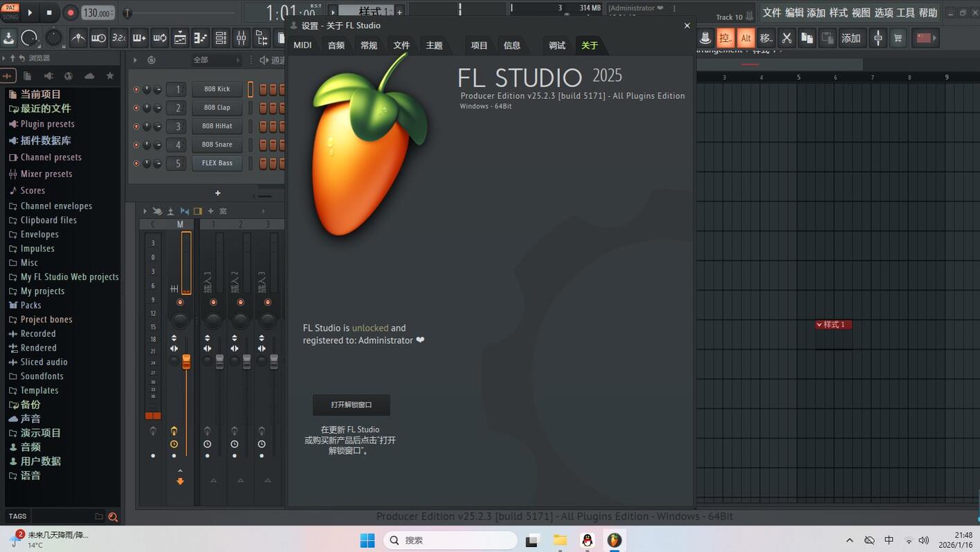Open channel rack menu arrow at left
The height and width of the screenshot is (552, 980).
point(135,60)
